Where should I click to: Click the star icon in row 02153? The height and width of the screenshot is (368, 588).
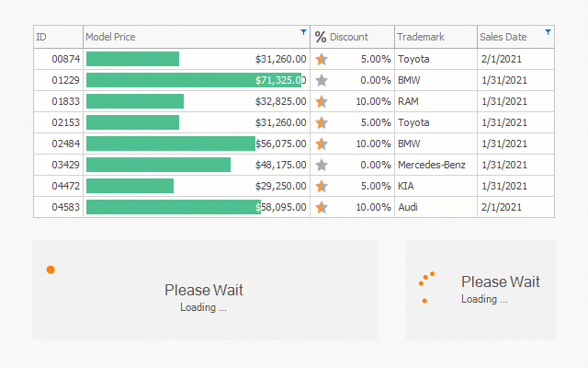pyautogui.click(x=322, y=122)
